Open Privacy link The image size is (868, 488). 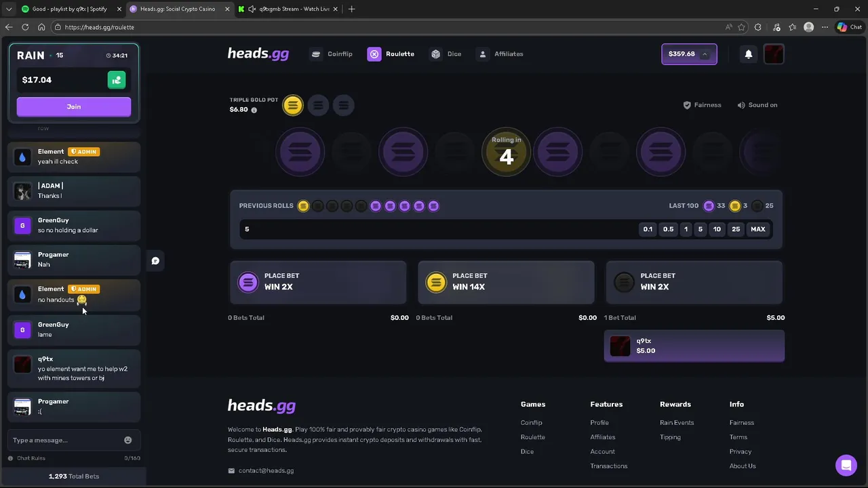[741, 451]
